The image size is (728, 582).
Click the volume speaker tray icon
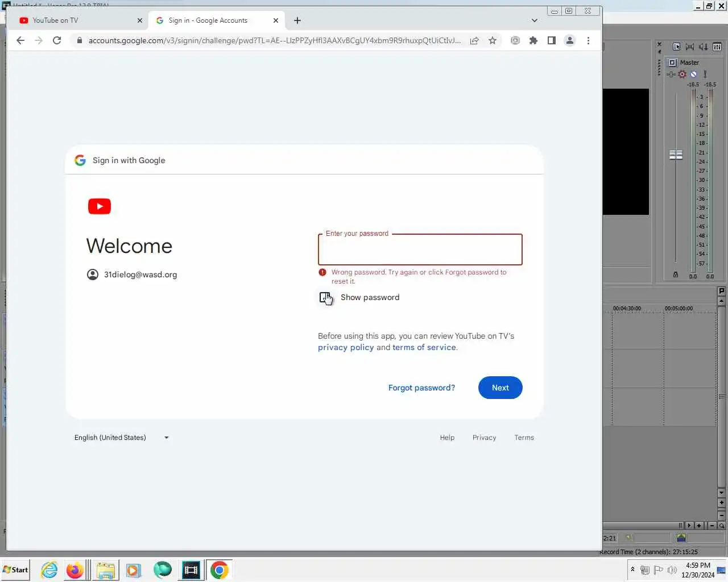672,570
